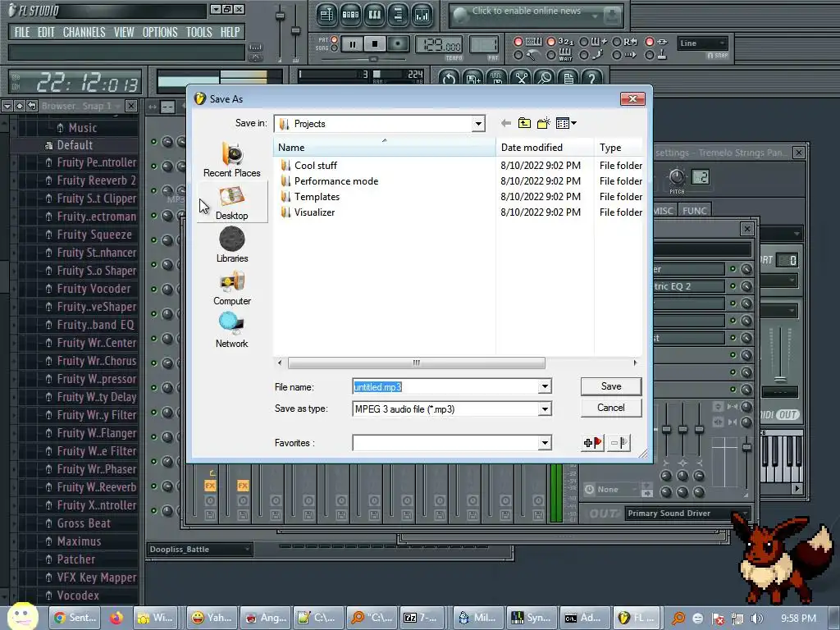The image size is (840, 630).
Task: Remove folder from Favorites with minus flag
Action: [619, 442]
